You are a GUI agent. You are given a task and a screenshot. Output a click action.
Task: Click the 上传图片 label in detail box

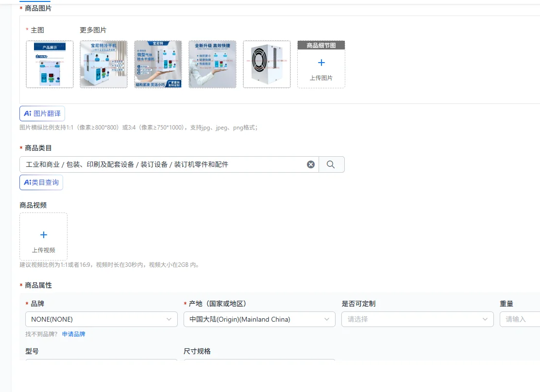(x=321, y=78)
